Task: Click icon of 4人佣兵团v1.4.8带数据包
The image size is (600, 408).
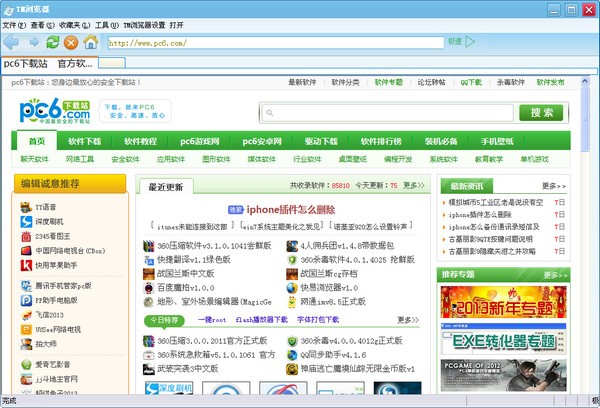Action: click(x=292, y=246)
